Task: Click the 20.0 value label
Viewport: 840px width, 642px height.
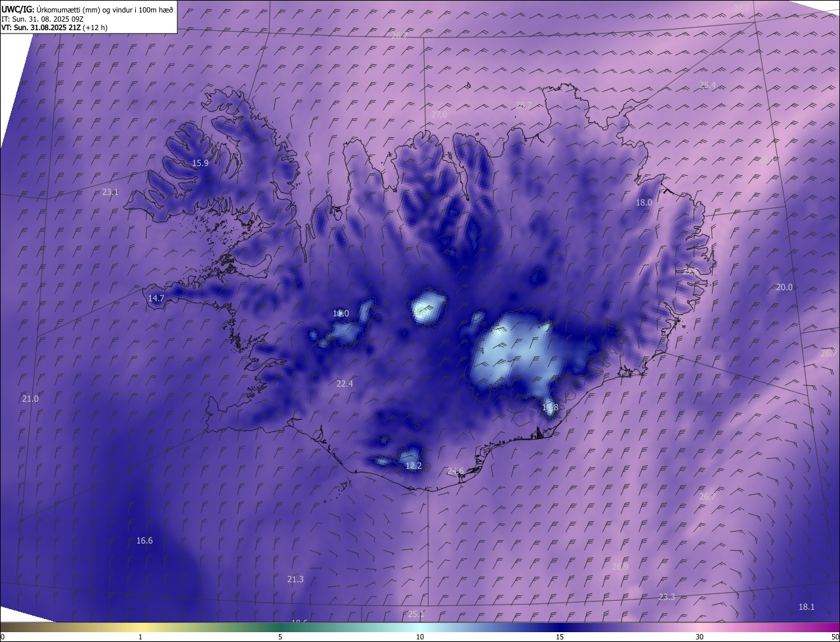Action: pyautogui.click(x=784, y=288)
